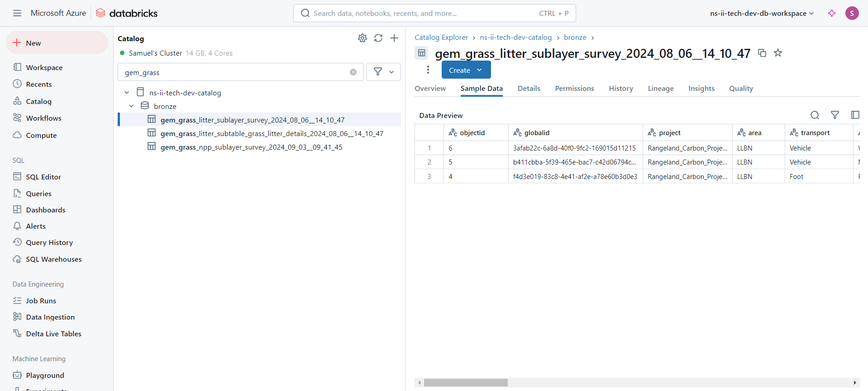The image size is (868, 391).
Task: Open the Lineage tab
Action: [660, 89]
